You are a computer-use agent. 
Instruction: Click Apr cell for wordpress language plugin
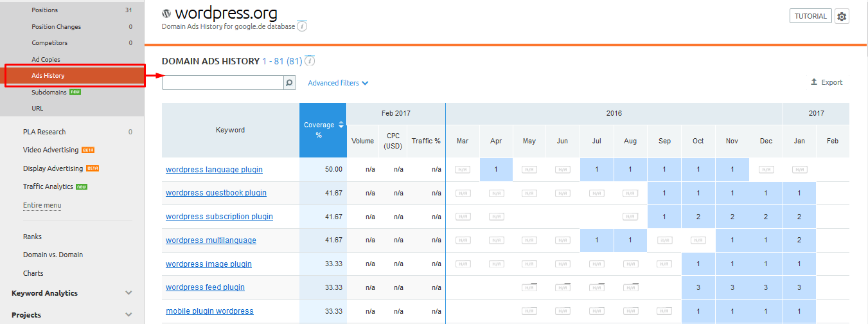point(496,170)
